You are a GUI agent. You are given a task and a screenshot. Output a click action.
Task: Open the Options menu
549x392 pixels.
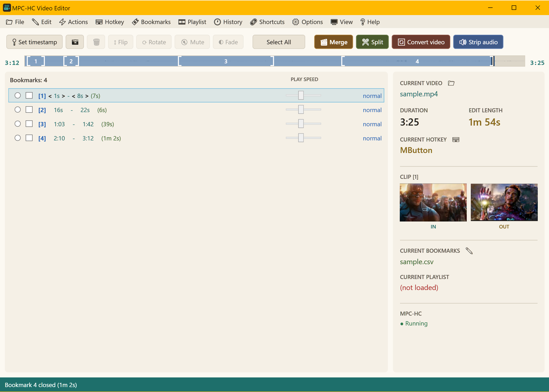(x=307, y=22)
